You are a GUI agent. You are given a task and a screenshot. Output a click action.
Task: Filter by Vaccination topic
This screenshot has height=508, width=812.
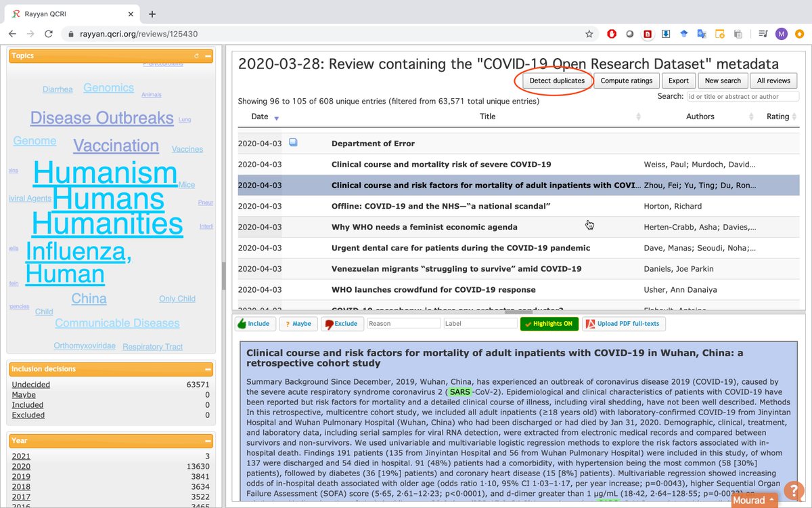(x=116, y=146)
